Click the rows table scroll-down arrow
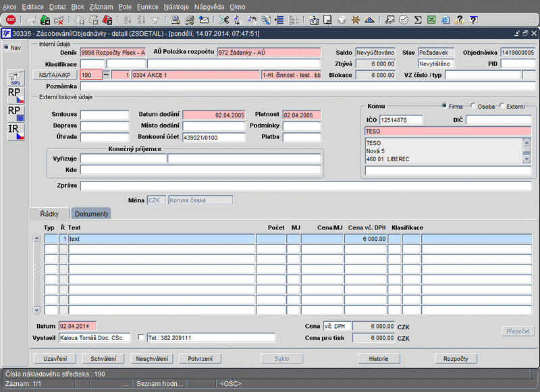540x392 pixels. 37,310
